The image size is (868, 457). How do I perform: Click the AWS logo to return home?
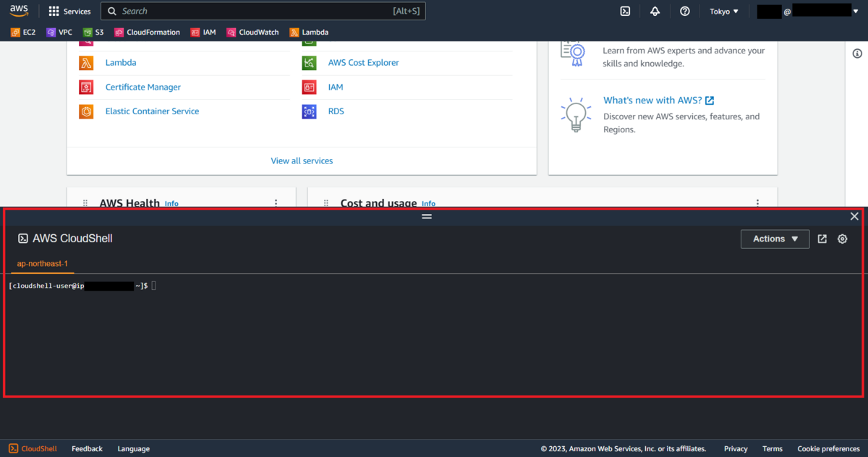(18, 11)
